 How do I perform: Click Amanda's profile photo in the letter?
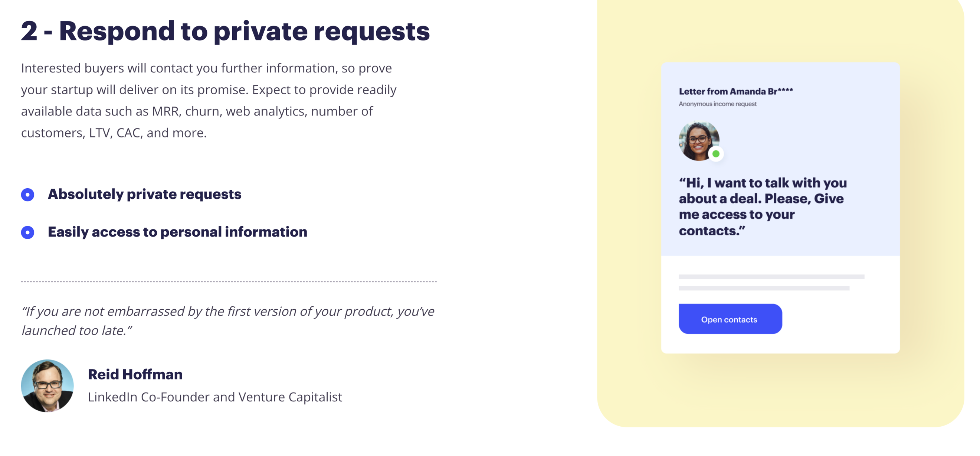pyautogui.click(x=698, y=140)
